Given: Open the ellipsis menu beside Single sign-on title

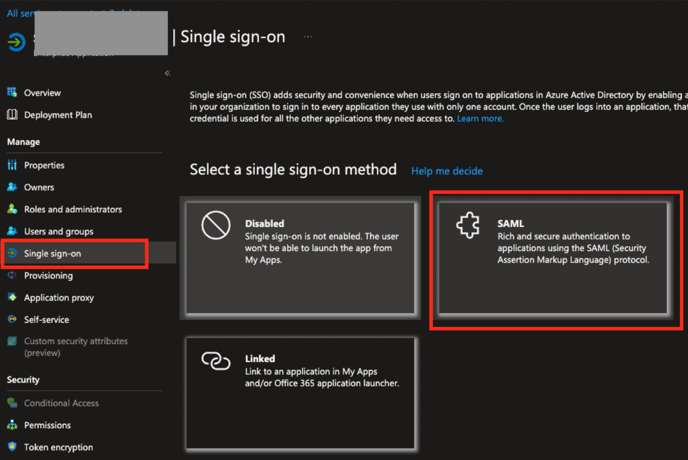Looking at the screenshot, I should (309, 37).
